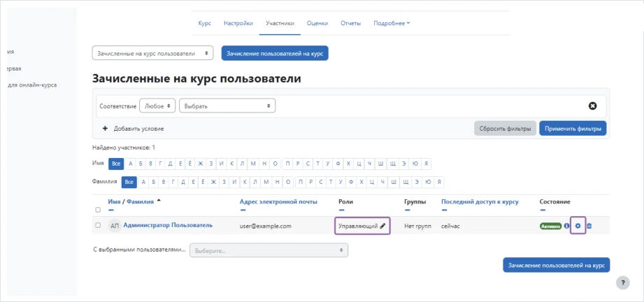Open Зачисленные на курс пользователи dropdown
Screen dimensions: 644x302
pyautogui.click(x=153, y=53)
